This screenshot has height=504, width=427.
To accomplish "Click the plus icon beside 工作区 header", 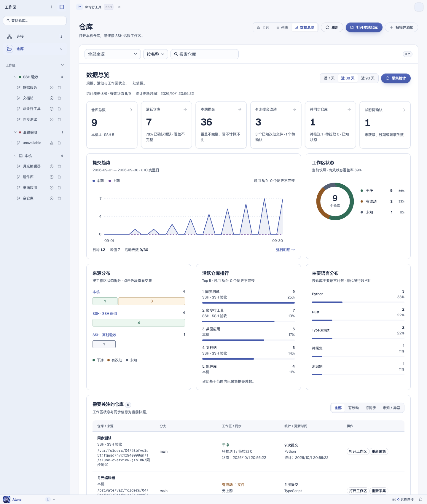I will pos(52,7).
